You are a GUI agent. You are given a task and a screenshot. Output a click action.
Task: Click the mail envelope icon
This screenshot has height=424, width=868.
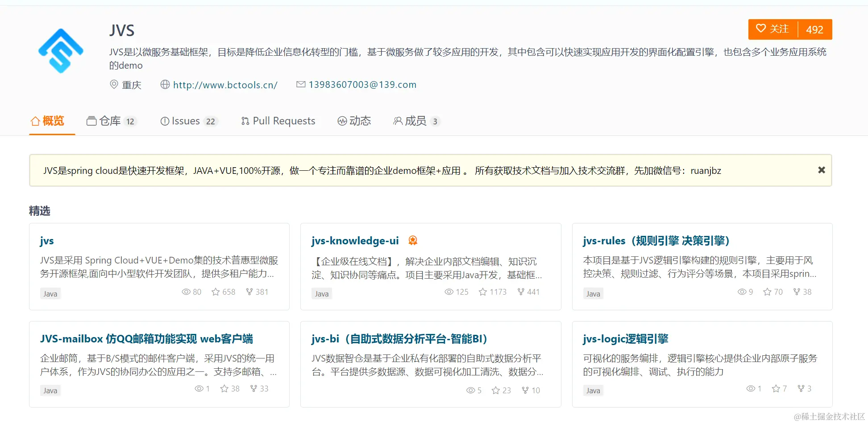tap(301, 84)
